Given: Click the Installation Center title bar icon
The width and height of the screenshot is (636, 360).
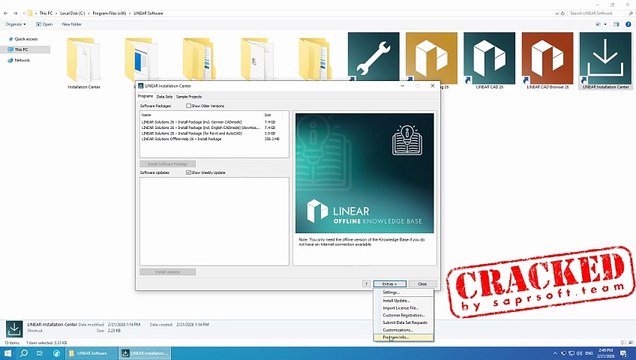Looking at the screenshot, I should point(141,86).
